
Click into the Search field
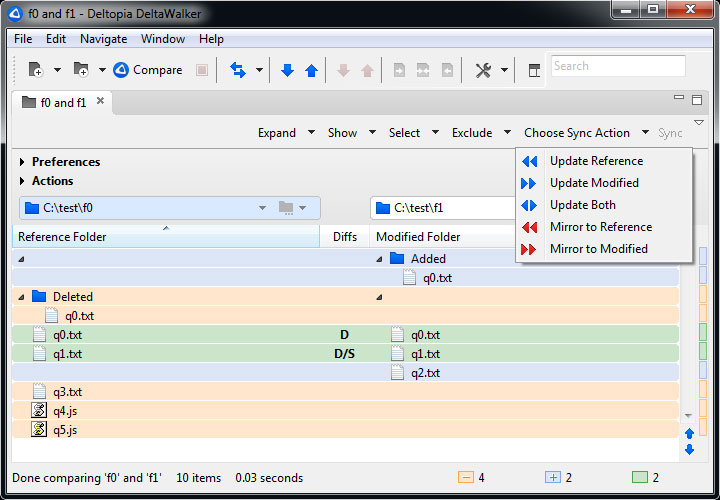(618, 66)
